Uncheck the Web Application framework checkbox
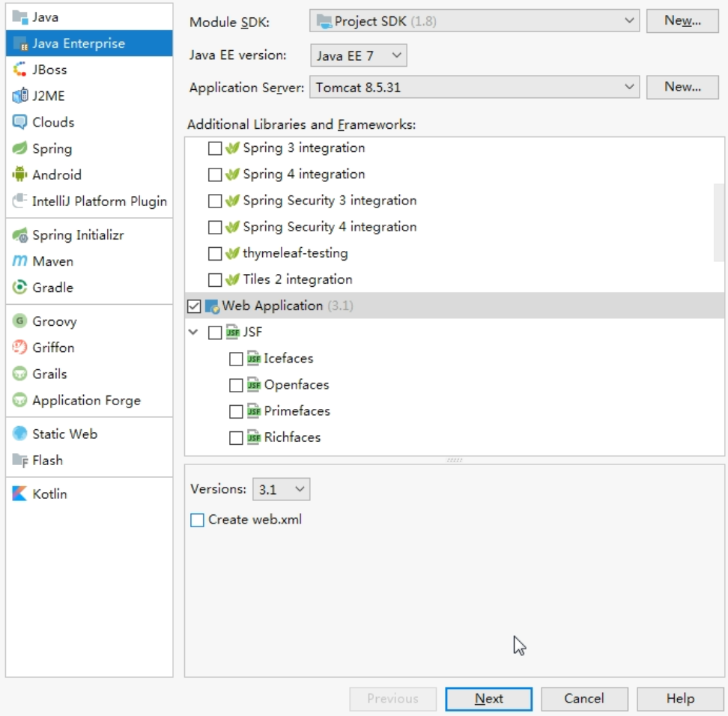Screen dimensions: 728x716 [x=194, y=306]
